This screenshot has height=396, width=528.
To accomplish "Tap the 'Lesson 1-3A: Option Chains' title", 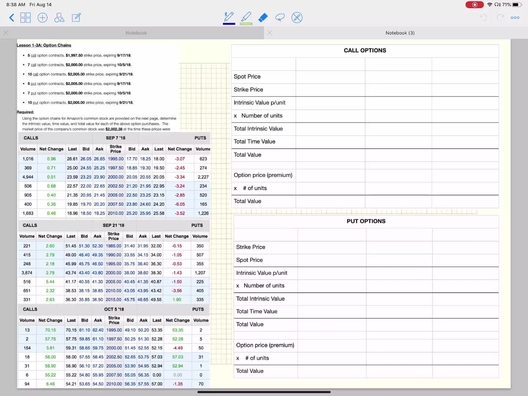I will (x=44, y=45).
